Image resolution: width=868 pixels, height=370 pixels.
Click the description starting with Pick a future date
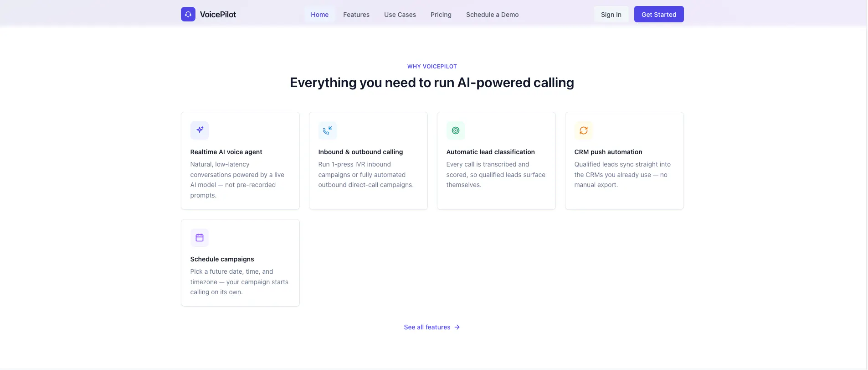pyautogui.click(x=239, y=282)
